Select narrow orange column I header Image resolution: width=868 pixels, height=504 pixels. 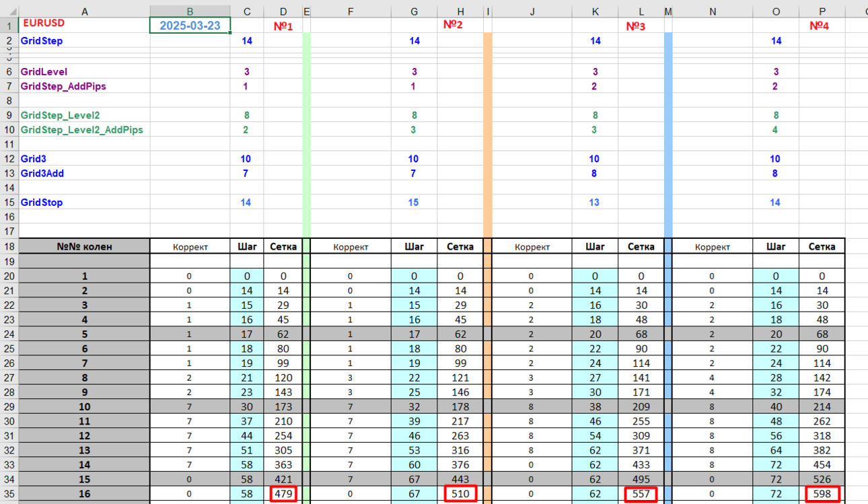(488, 11)
